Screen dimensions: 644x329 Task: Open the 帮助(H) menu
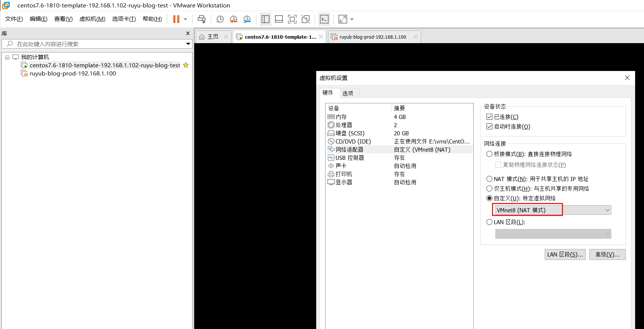click(x=152, y=19)
